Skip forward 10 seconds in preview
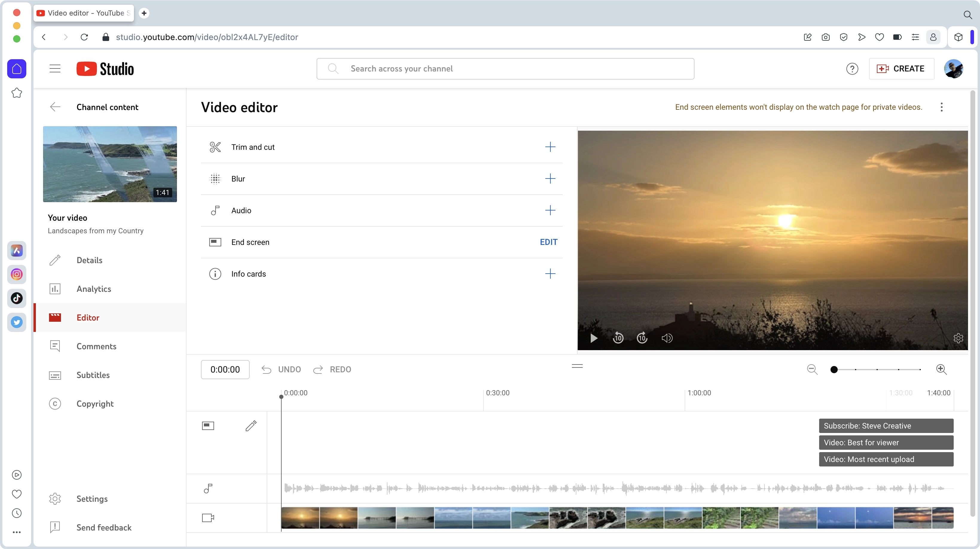 [x=642, y=338]
